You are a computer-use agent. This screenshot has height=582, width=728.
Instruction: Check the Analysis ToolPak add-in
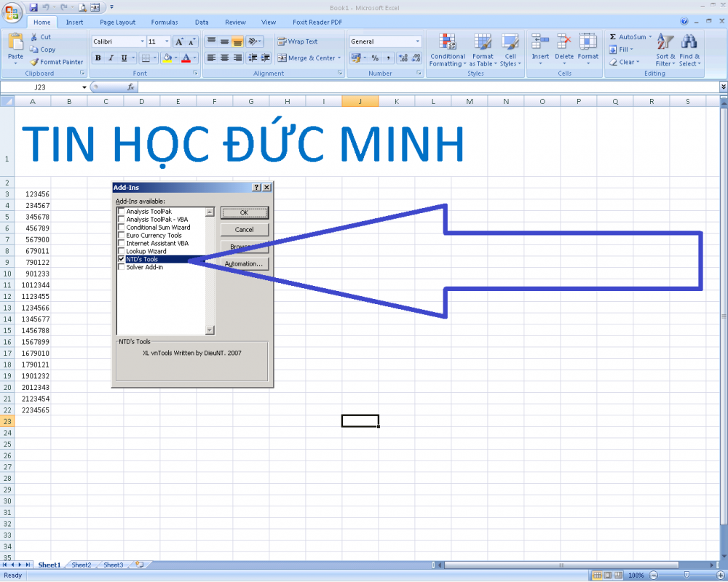[121, 212]
